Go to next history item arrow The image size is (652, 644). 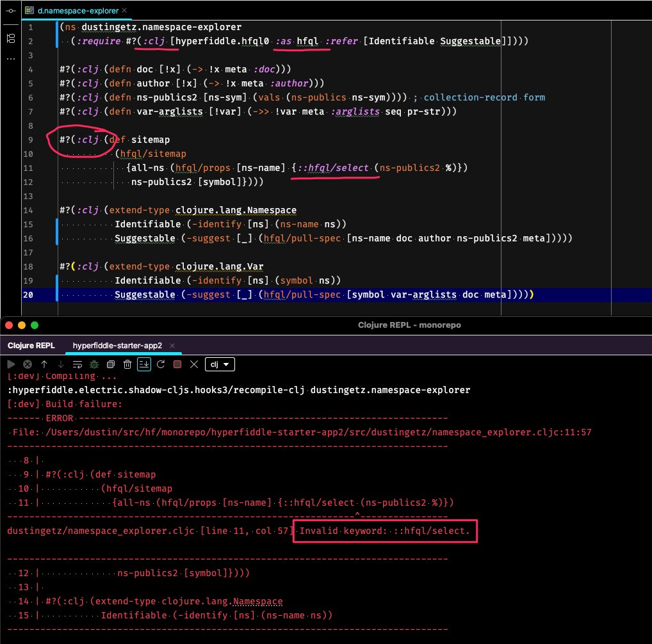coord(61,364)
